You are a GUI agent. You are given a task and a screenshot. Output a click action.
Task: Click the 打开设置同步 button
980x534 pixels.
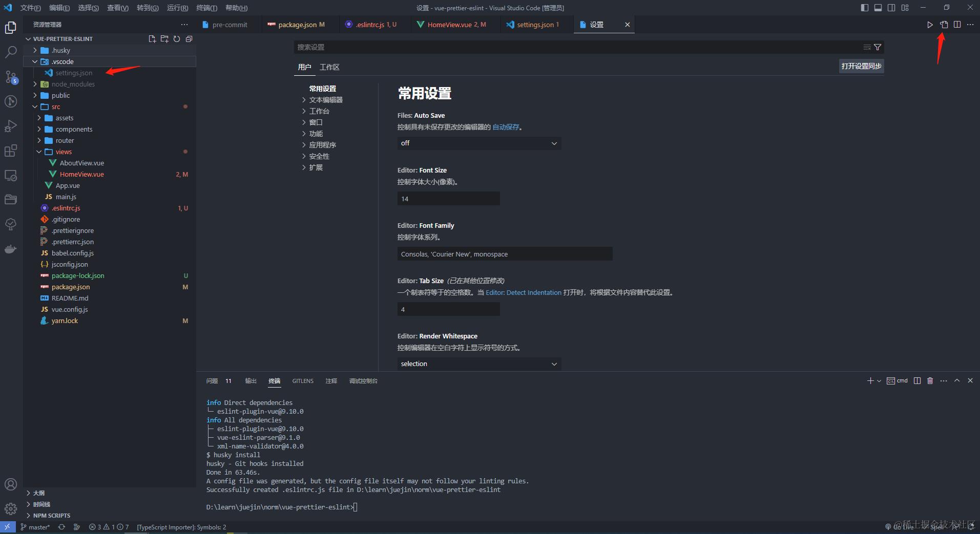click(x=861, y=66)
